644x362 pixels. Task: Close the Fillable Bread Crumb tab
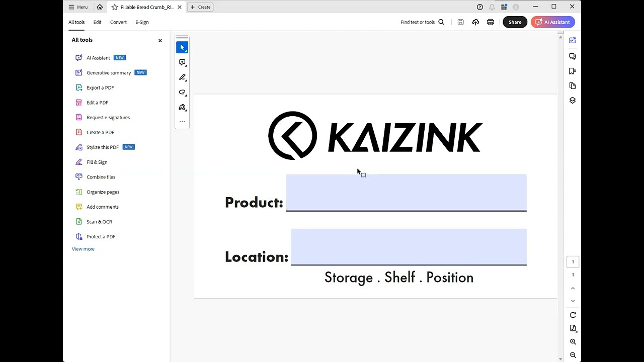click(180, 7)
